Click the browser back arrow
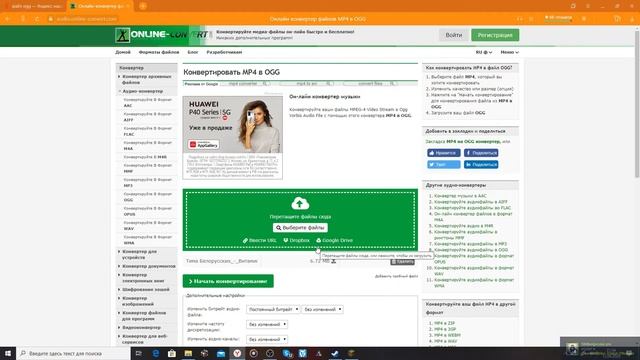Viewport: 640px width, 360px height. [7, 19]
